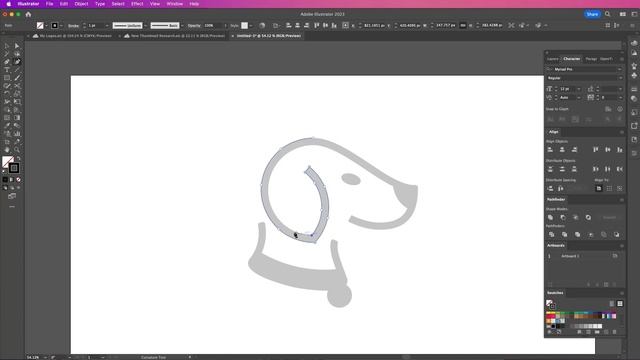Open the Basic brush definition dropdown

pos(182,26)
